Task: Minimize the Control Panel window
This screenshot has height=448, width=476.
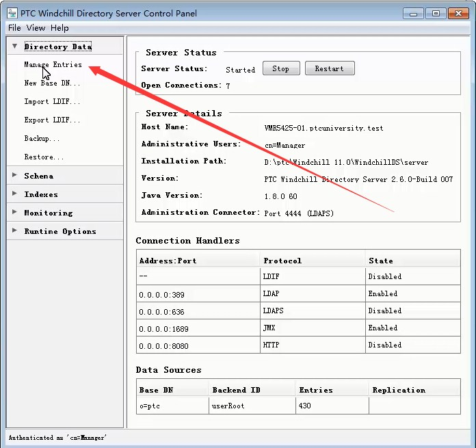Action: [x=413, y=14]
